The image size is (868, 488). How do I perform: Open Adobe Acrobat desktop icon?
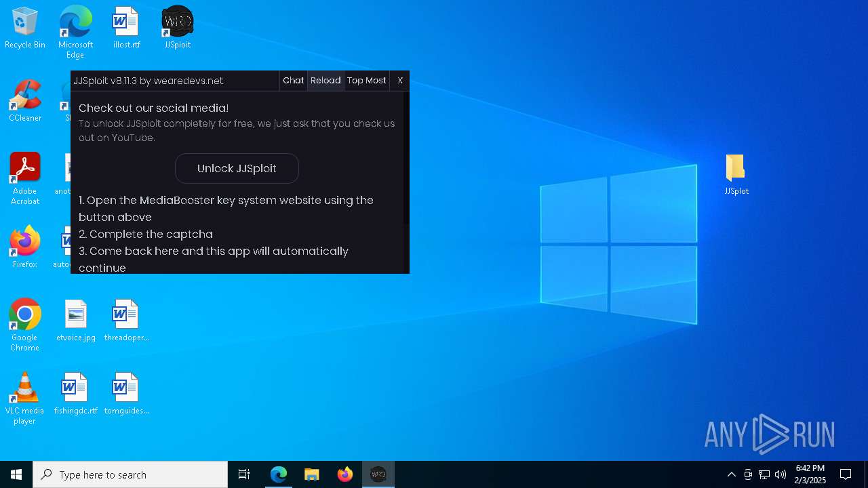point(25,179)
